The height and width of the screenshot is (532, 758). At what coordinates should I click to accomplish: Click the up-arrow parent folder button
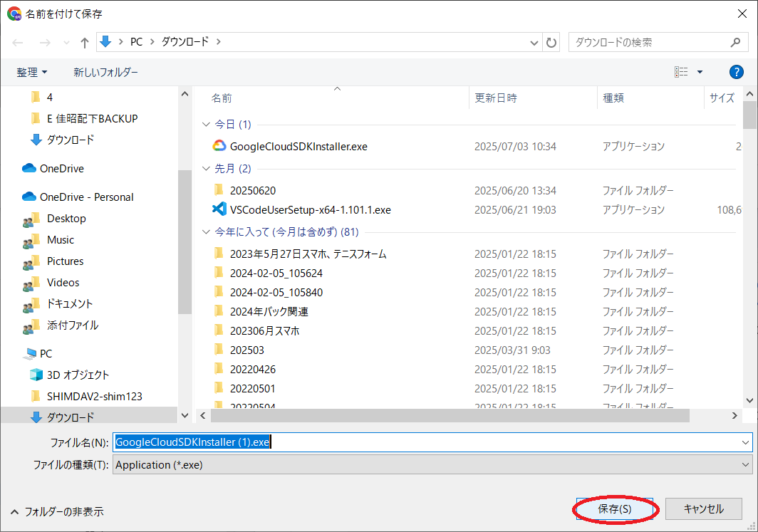coord(84,43)
